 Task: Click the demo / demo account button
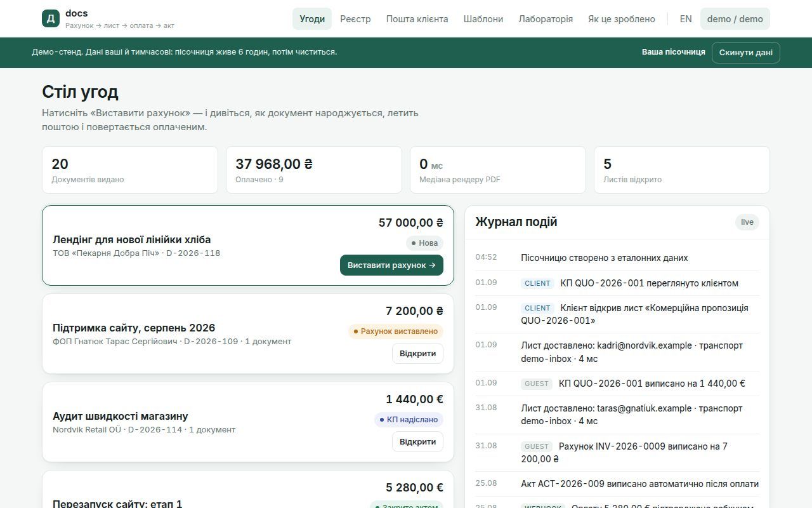coord(735,19)
